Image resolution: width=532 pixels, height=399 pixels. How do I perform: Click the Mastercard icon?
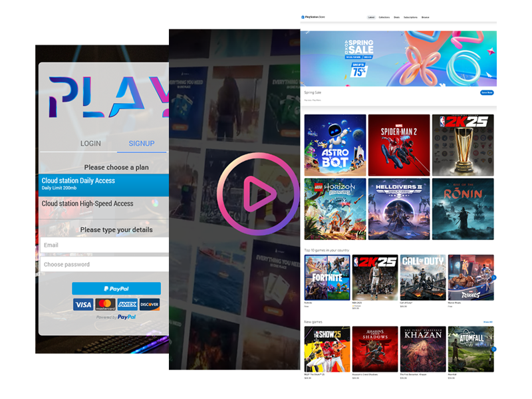pyautogui.click(x=105, y=305)
